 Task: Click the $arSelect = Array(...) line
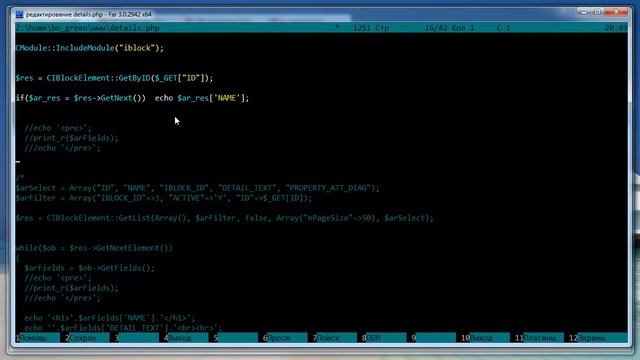coord(198,188)
